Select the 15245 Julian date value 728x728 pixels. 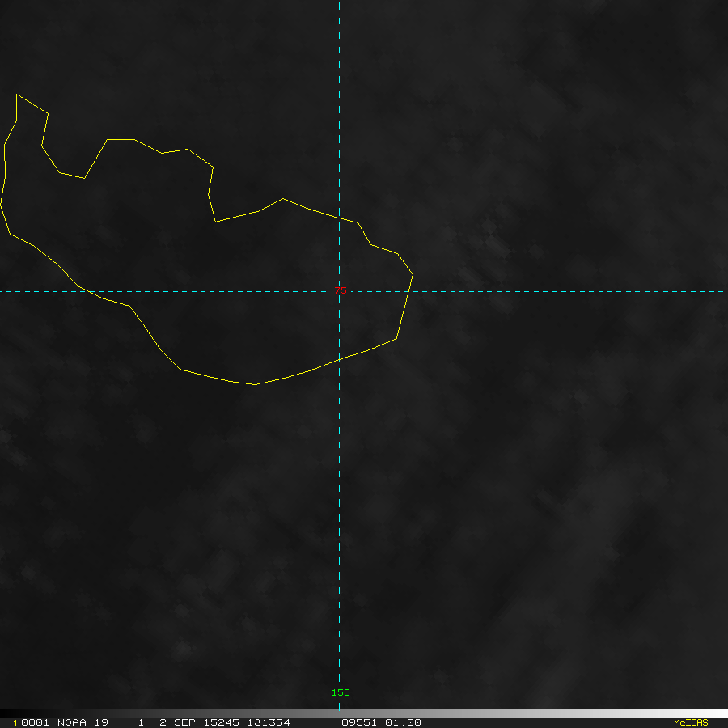pos(221,722)
